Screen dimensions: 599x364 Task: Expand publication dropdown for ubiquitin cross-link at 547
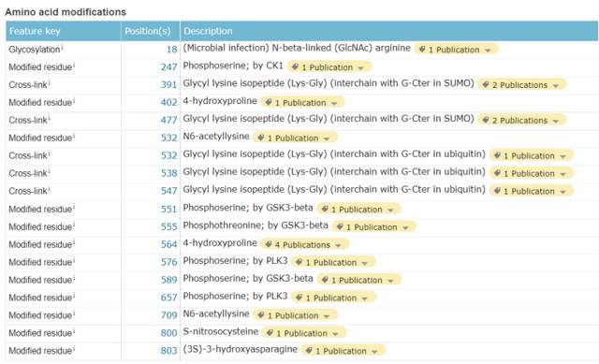[x=532, y=191]
